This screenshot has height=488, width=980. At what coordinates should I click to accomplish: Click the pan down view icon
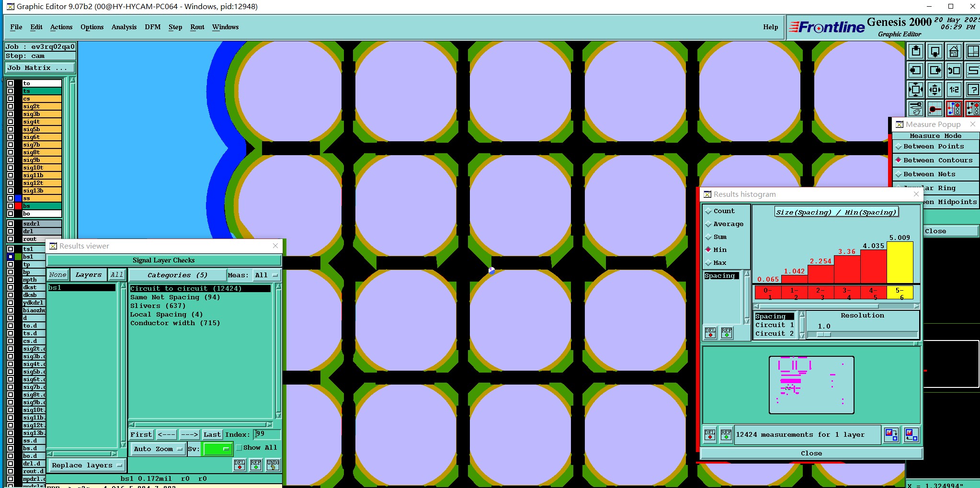pos(935,51)
